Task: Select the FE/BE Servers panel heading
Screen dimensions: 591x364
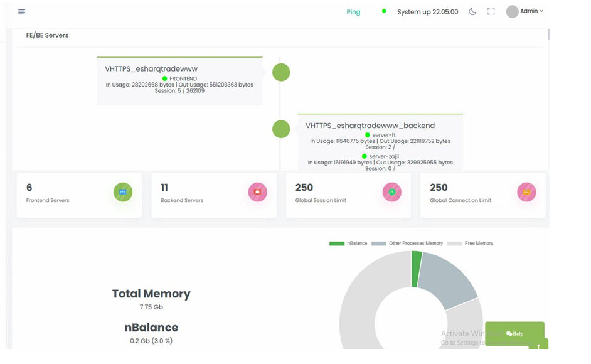Action: 47,35
